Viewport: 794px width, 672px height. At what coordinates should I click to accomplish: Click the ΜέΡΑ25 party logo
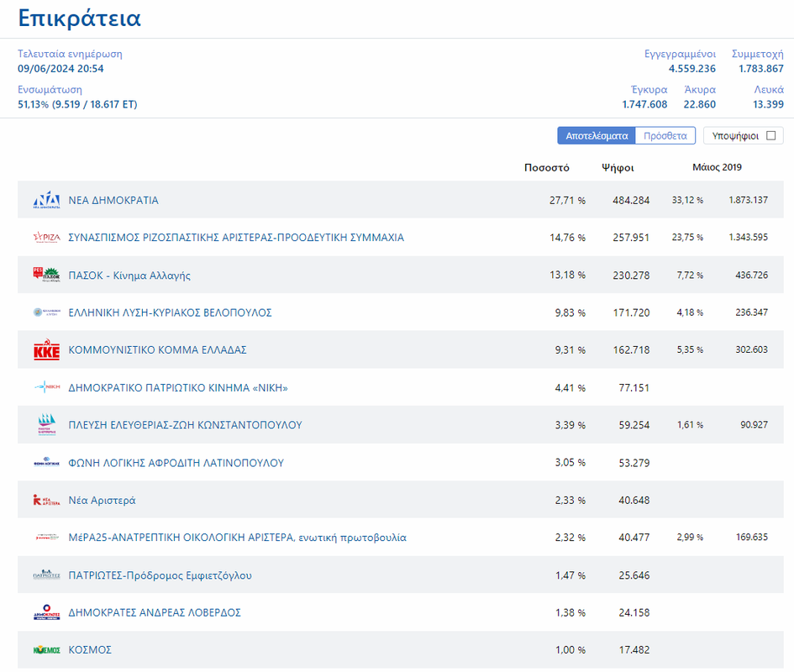[46, 537]
